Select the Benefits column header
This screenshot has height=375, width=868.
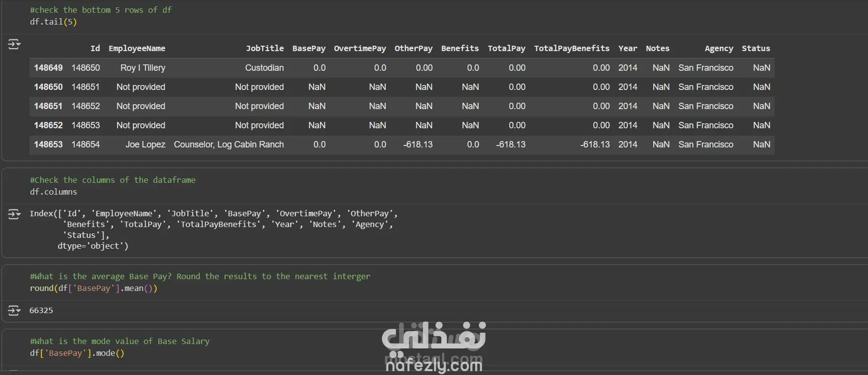click(460, 48)
